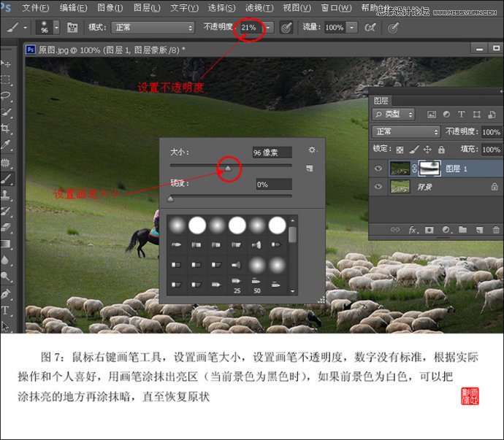The width and height of the screenshot is (504, 440).
Task: Open the 不透明度 slider arrow beside 21%
Action: tap(268, 28)
